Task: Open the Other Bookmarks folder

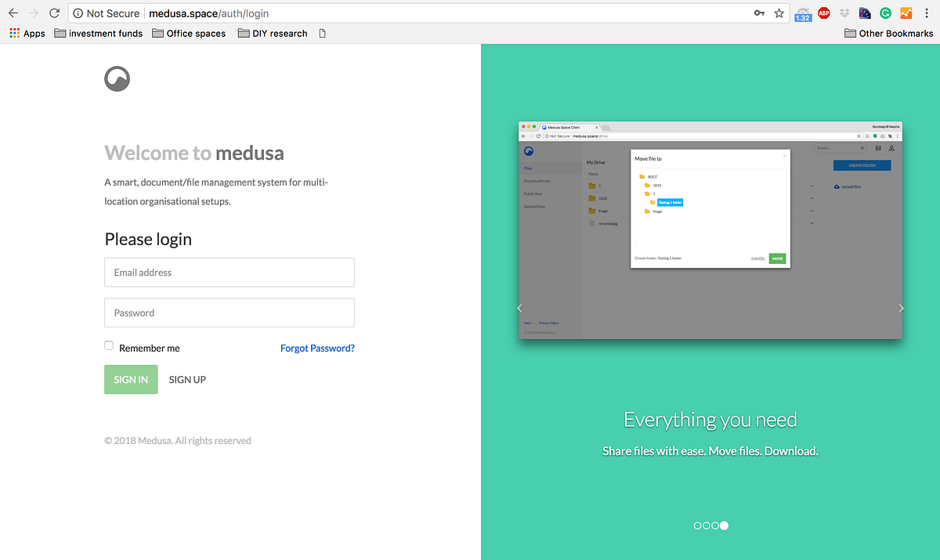Action: pos(888,33)
